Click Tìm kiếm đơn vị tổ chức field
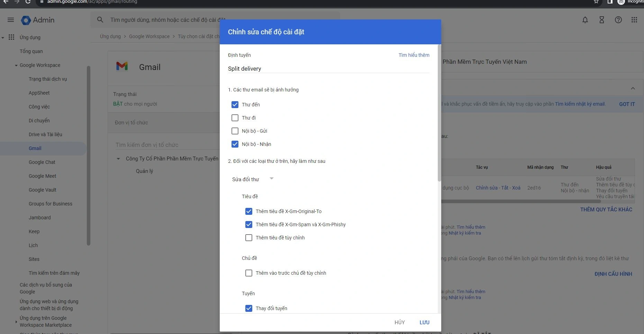The image size is (644, 334). coord(167,145)
